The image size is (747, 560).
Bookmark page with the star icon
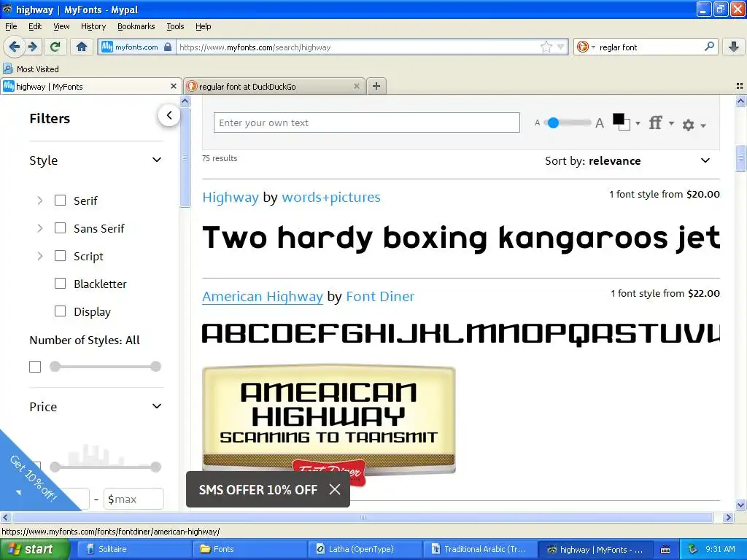(x=546, y=47)
